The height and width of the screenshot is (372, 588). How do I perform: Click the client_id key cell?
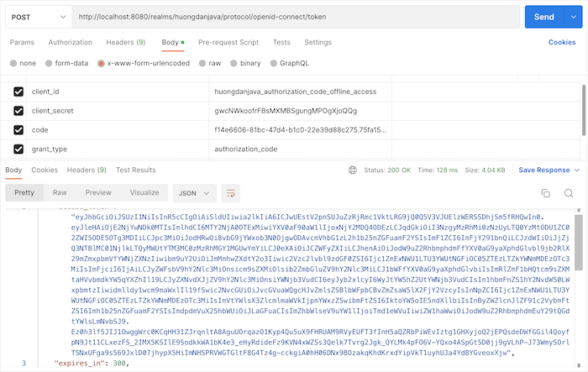118,92
